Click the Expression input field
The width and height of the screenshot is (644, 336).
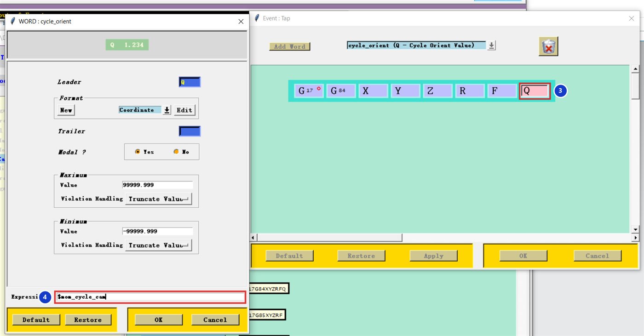pos(150,297)
